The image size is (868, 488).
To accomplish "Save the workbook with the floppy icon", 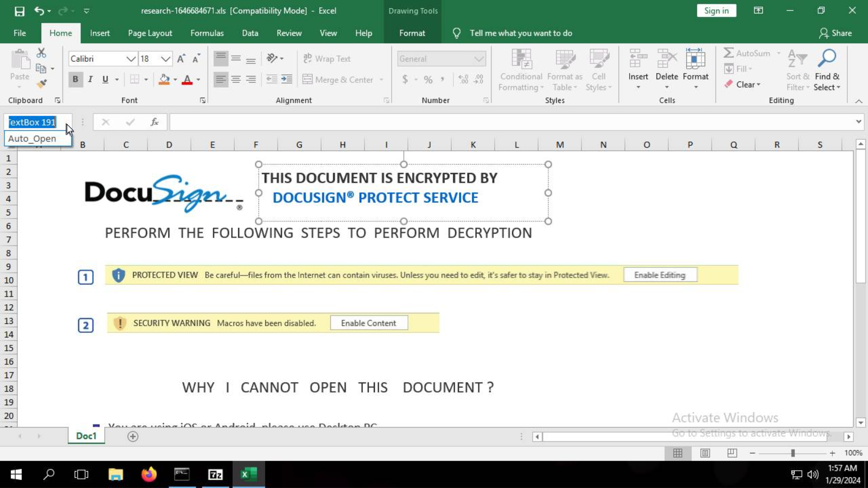I will pyautogui.click(x=20, y=11).
